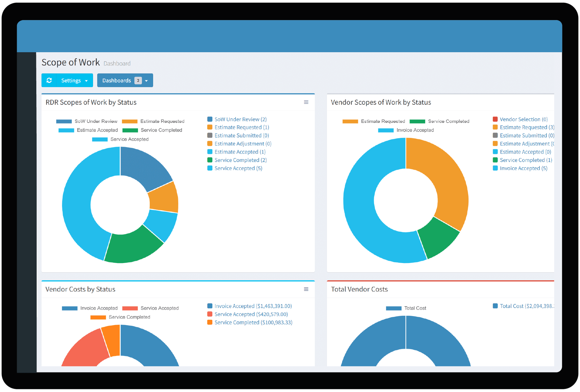The height and width of the screenshot is (392, 580).
Task: Toggle Service Accepted in RDR chart legend
Action: [120, 139]
